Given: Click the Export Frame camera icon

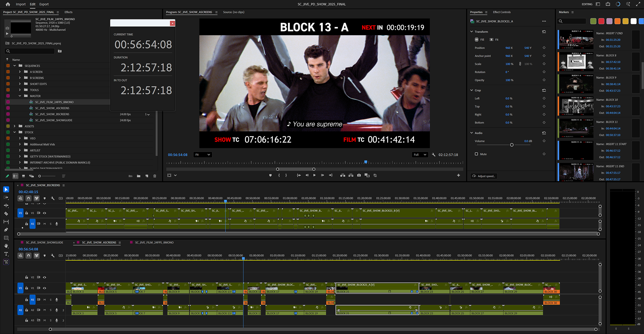Looking at the screenshot, I should 359,175.
